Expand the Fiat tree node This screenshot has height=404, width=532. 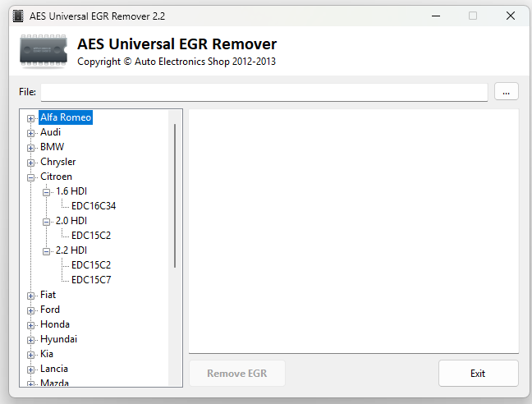[30, 296]
